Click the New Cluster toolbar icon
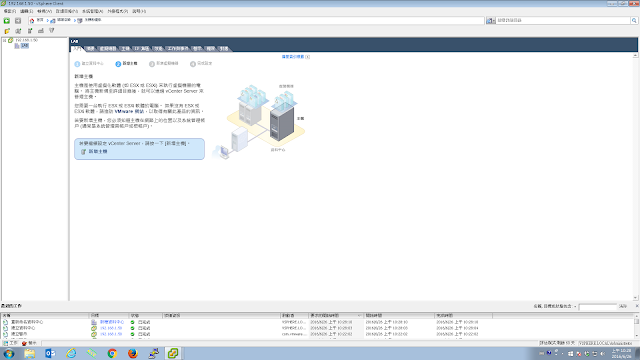Screen dimensions: 640x360 click(18, 31)
